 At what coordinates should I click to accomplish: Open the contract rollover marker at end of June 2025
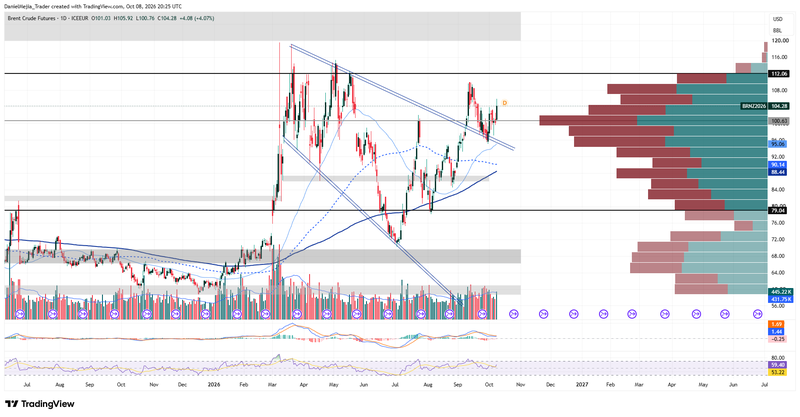tap(20, 313)
